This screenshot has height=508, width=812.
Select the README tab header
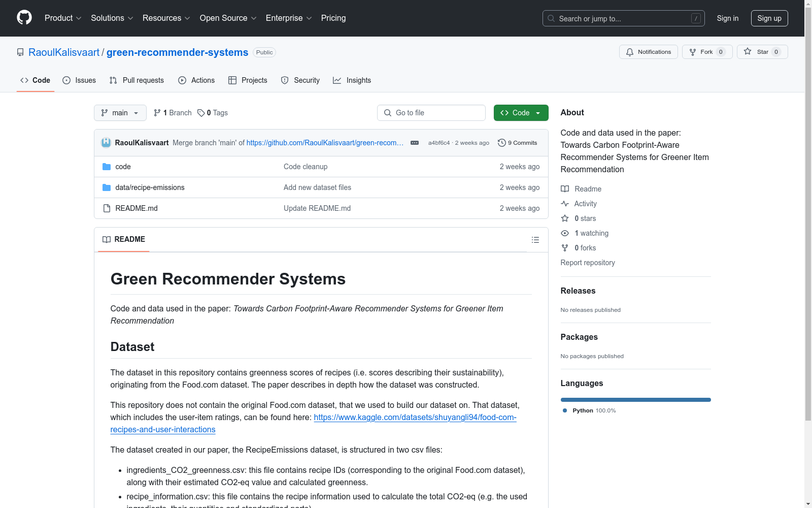click(124, 239)
